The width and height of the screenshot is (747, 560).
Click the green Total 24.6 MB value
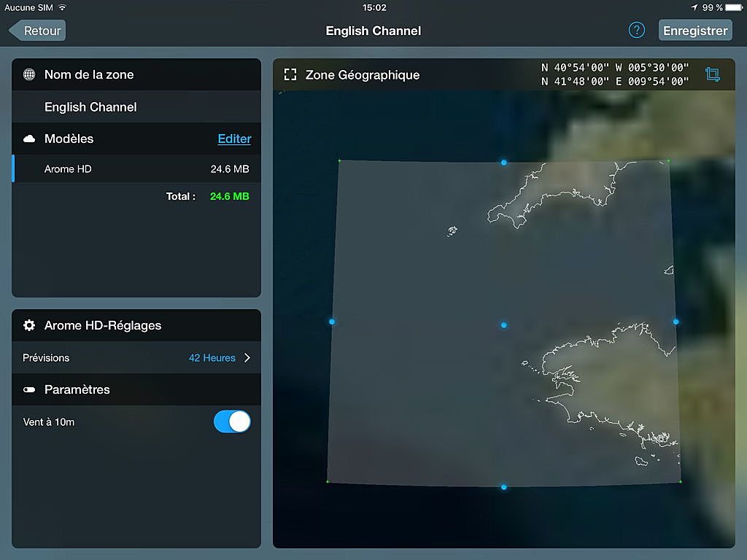230,196
